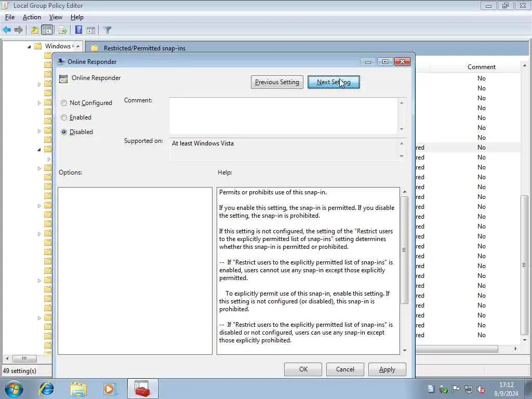The width and height of the screenshot is (532, 399).
Task: Open Windows Media Player from taskbar
Action: [x=110, y=389]
